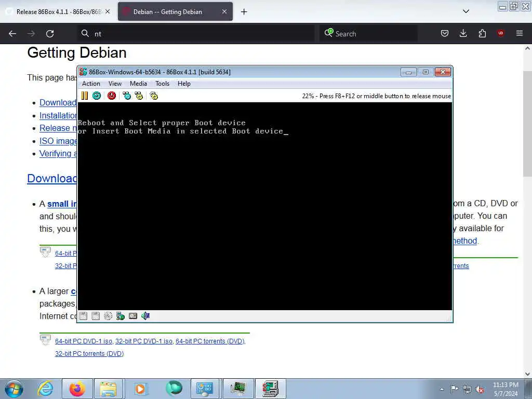Click the scroll-down arrow of the page scrollbar
The width and height of the screenshot is (532, 399).
(x=527, y=374)
